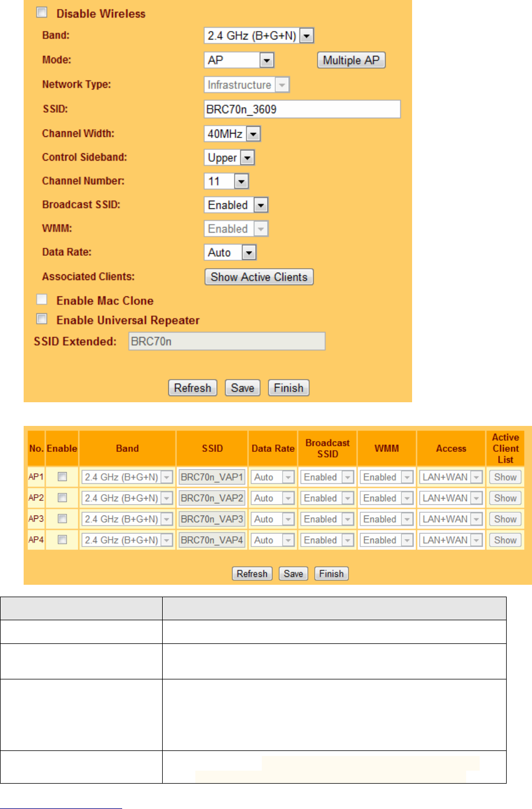This screenshot has width=532, height=809.
Task: Expand the Channel Number 11 dropdown
Action: click(226, 181)
